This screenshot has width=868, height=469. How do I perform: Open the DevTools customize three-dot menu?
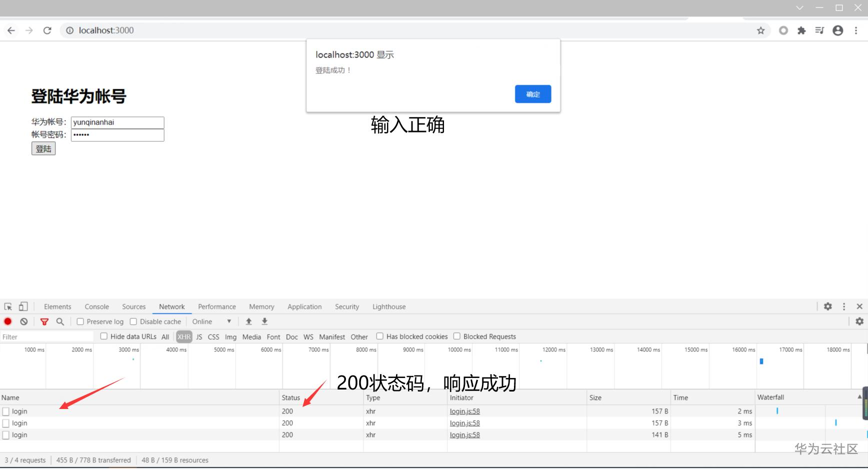pos(844,306)
